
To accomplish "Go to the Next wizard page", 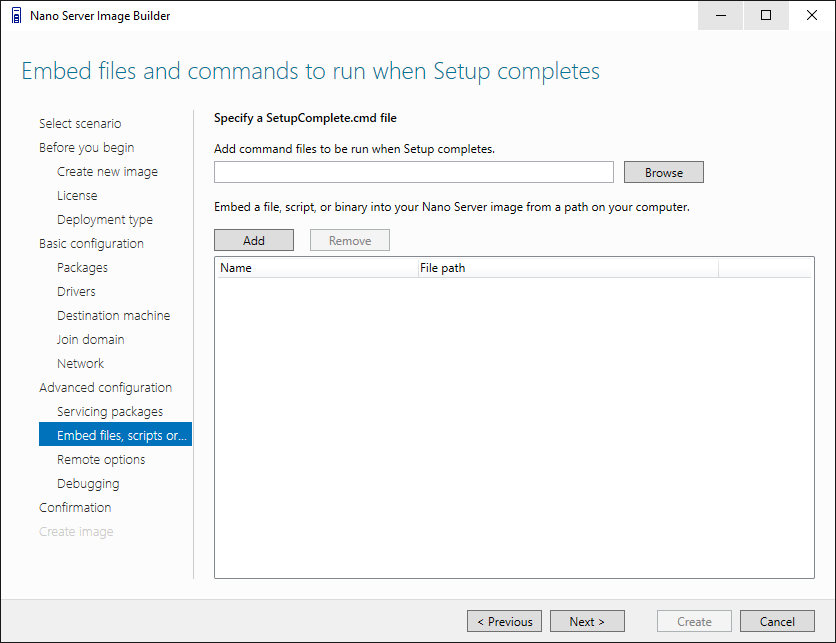I will point(587,621).
